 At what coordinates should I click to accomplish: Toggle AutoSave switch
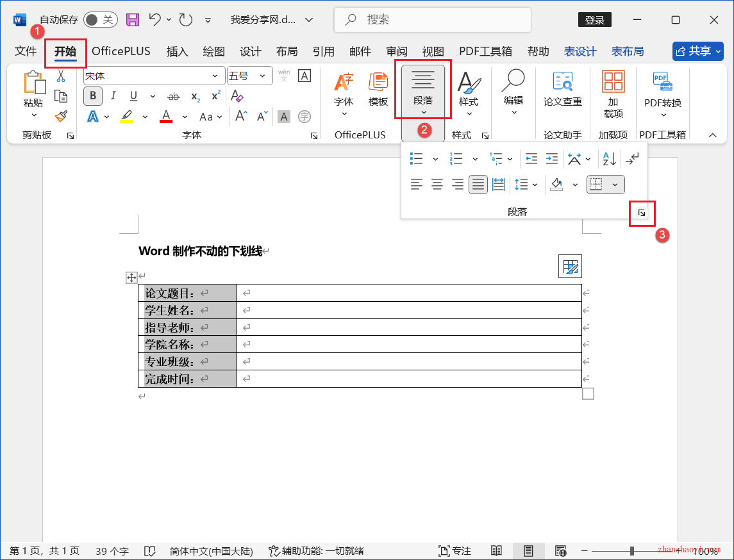pos(100,20)
